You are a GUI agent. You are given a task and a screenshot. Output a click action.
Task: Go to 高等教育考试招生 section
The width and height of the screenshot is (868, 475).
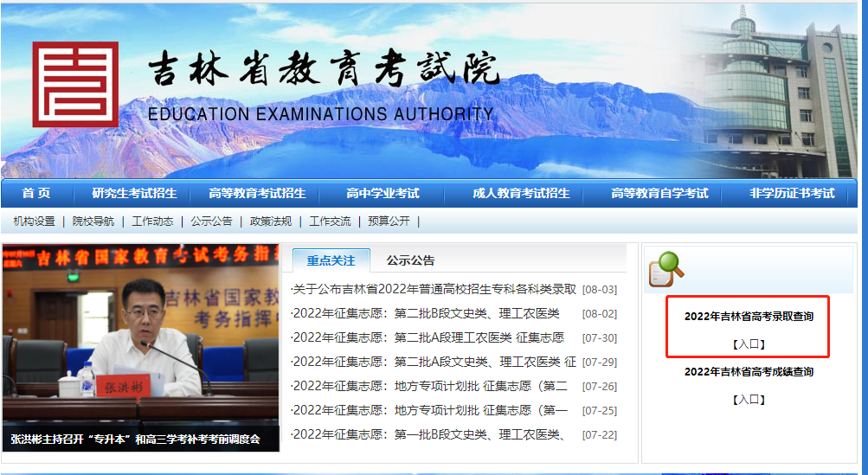(x=257, y=193)
